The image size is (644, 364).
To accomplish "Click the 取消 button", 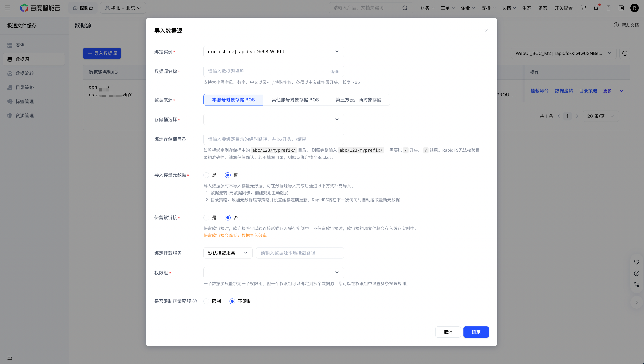I will coord(448,332).
